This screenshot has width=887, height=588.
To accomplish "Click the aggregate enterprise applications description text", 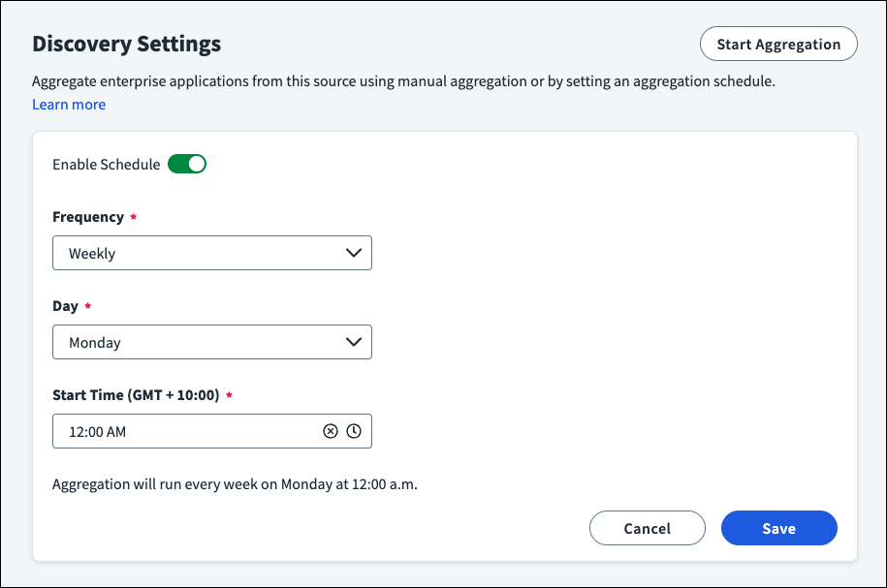I will tap(403, 81).
